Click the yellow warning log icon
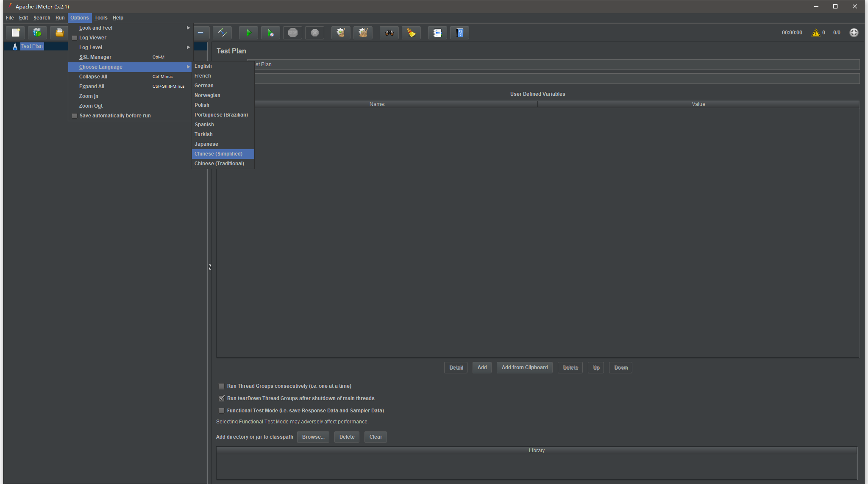This screenshot has height=484, width=868. pos(815,33)
